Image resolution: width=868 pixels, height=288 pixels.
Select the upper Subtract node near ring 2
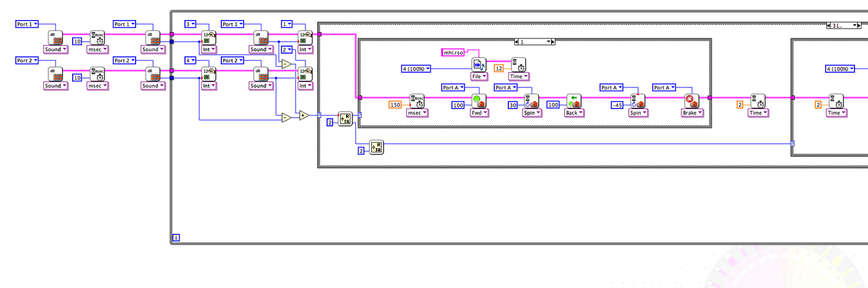286,64
